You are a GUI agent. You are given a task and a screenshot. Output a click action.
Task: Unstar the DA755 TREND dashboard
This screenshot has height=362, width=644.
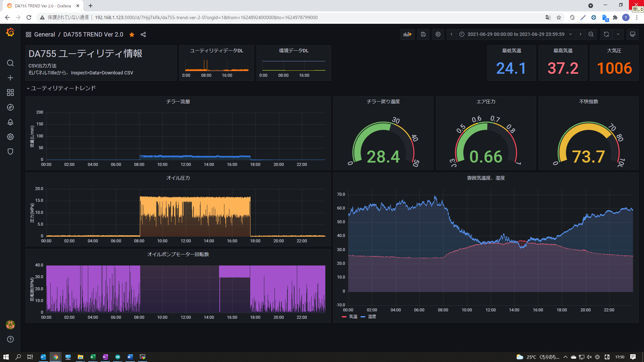point(131,34)
